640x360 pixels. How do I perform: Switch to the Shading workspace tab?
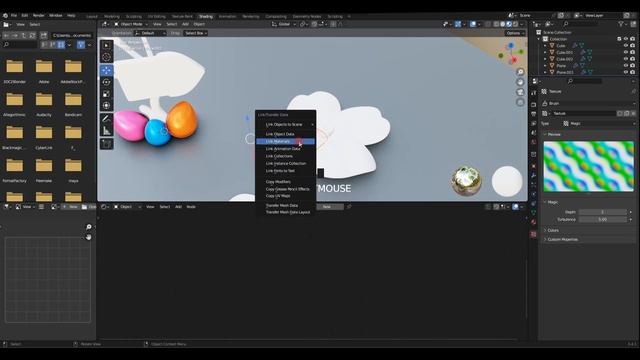point(206,16)
